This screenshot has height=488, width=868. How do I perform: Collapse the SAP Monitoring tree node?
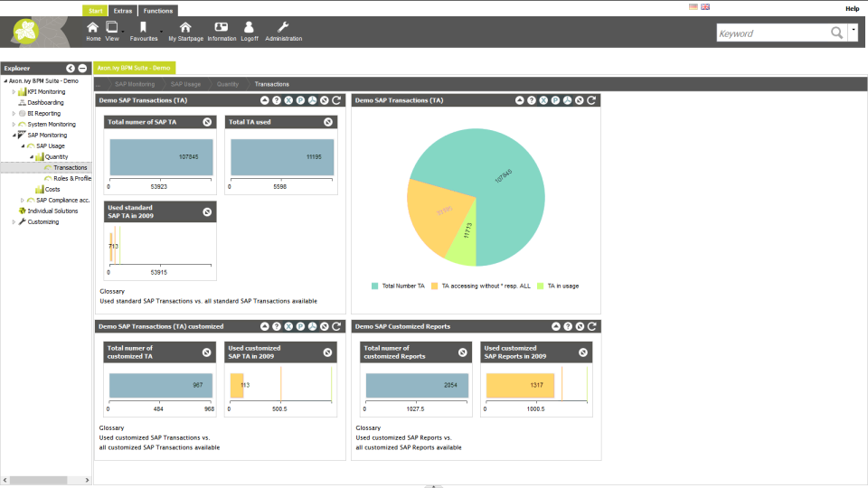pos(14,135)
